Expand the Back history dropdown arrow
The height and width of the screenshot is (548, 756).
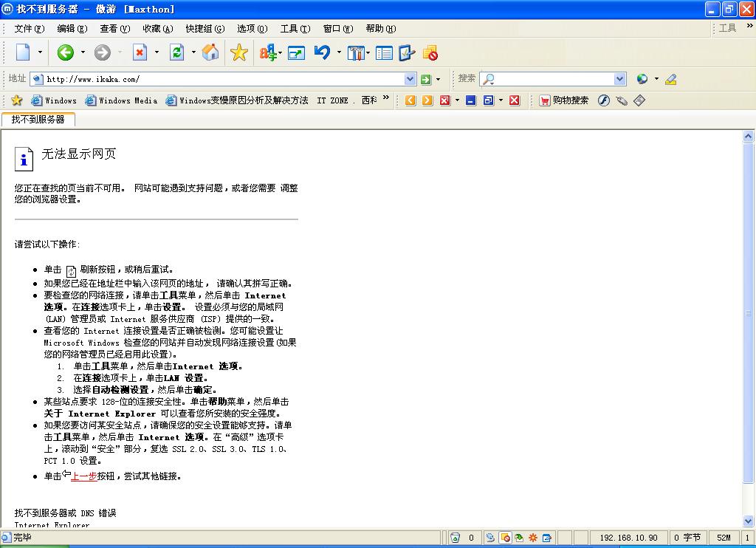[x=83, y=52]
